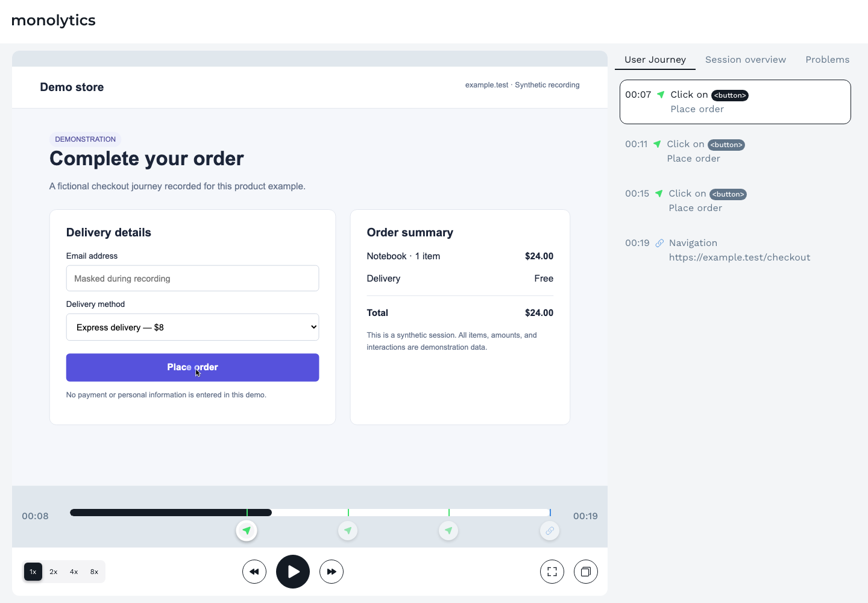Click the Order summary heading
The image size is (868, 603).
[410, 233]
